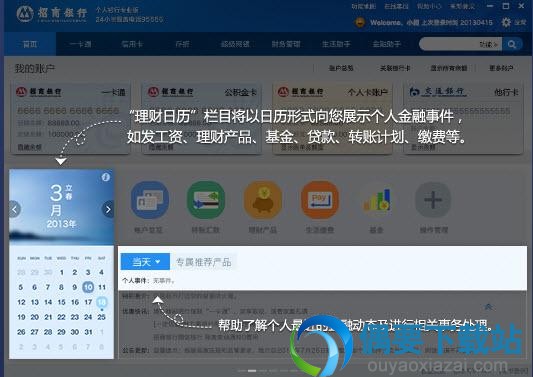Expand the 当天 dropdown
Screen dimensions: 533x377
(x=145, y=262)
